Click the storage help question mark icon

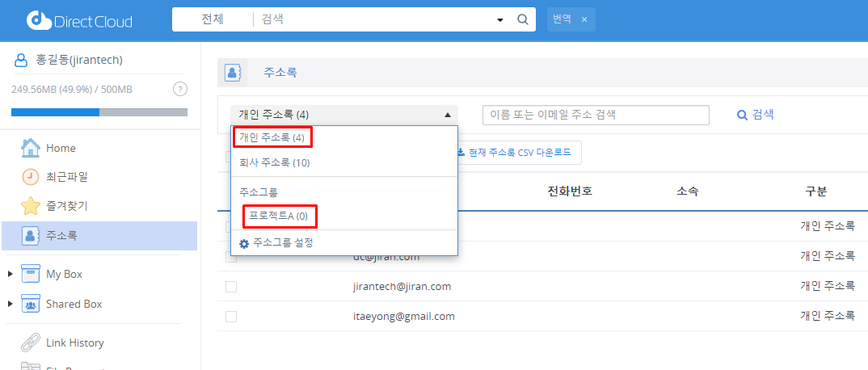point(180,89)
